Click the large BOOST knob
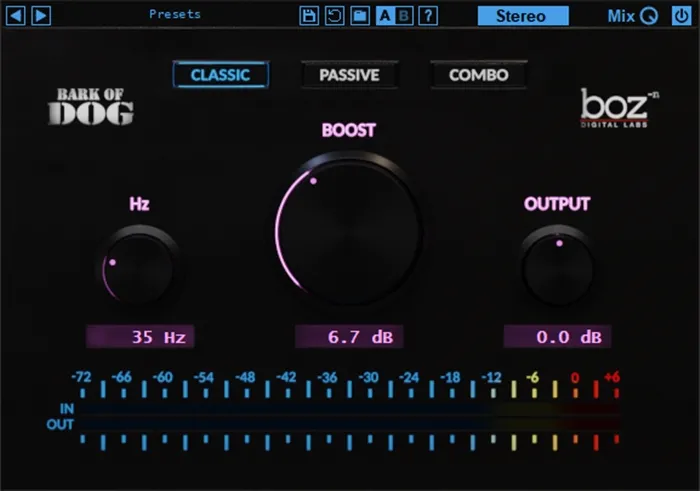 tap(349, 230)
